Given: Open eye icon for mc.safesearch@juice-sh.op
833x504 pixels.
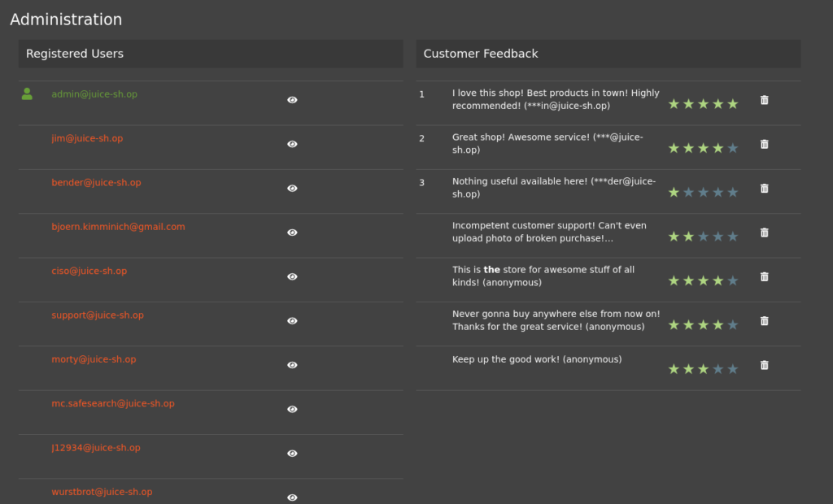Looking at the screenshot, I should tap(292, 409).
